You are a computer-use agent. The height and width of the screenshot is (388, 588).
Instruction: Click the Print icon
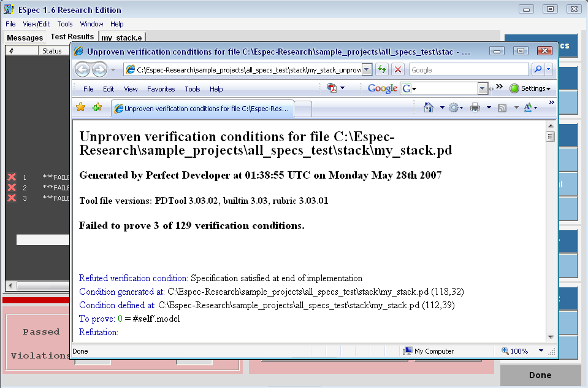pyautogui.click(x=475, y=108)
